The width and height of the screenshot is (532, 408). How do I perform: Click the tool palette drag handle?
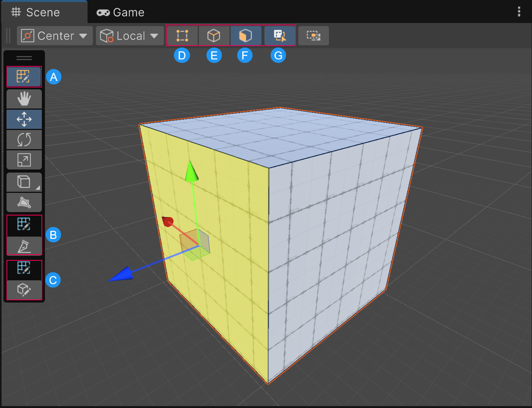point(24,58)
